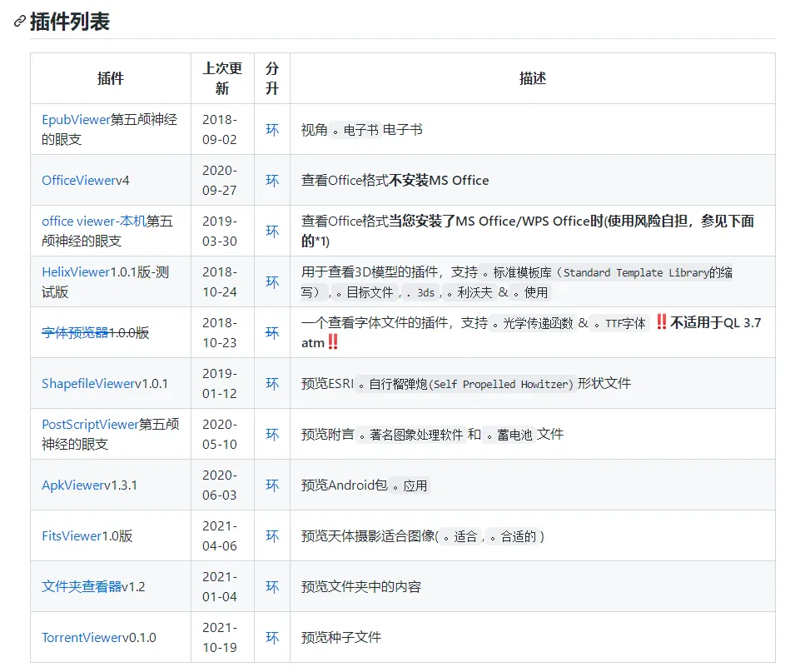Click the Self Propelled Howitzer code tag
The width and height of the screenshot is (790, 672).
(466, 385)
